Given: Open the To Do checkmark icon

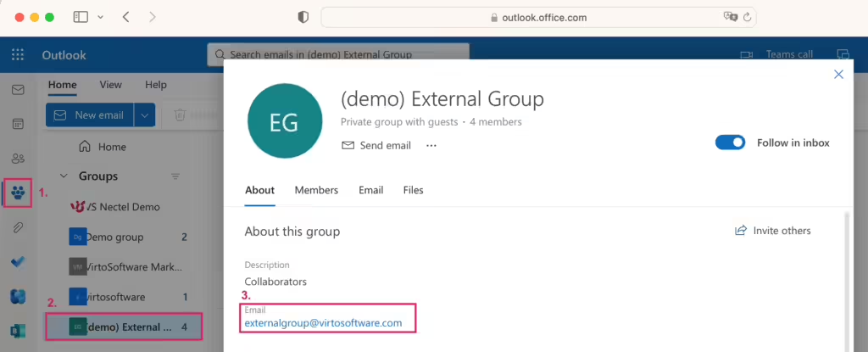Looking at the screenshot, I should [x=18, y=262].
